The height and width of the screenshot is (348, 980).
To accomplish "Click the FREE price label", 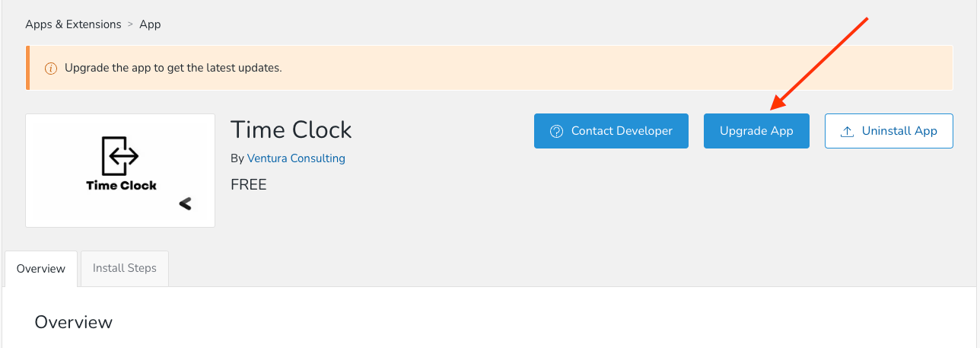I will click(249, 184).
